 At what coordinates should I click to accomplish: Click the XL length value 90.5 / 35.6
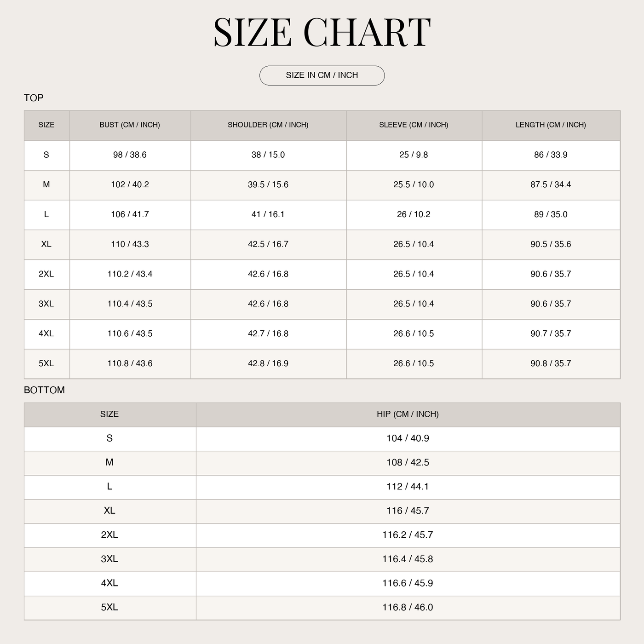click(551, 245)
